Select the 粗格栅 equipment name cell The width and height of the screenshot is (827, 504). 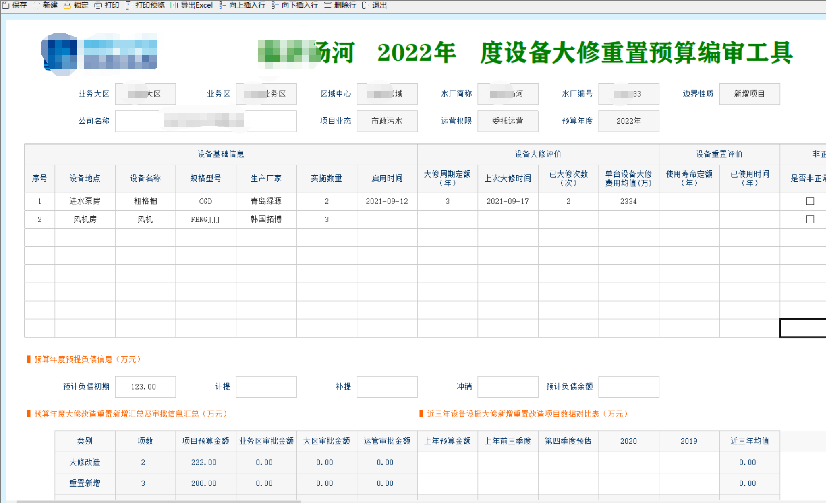tap(145, 201)
